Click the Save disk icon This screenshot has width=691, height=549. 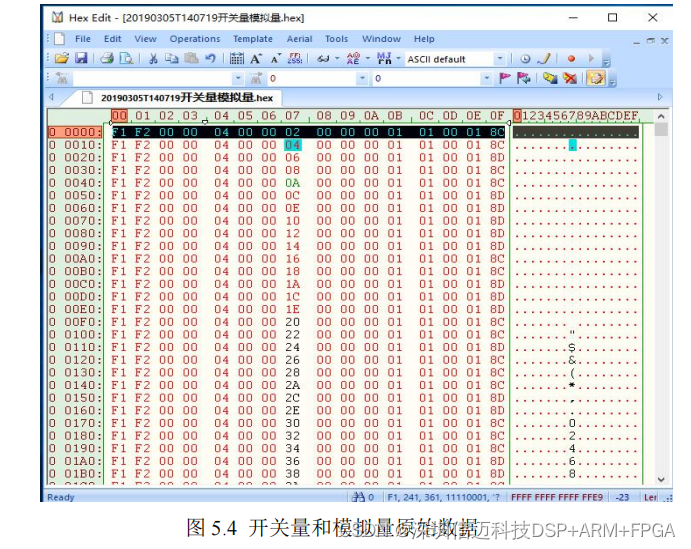(x=81, y=59)
